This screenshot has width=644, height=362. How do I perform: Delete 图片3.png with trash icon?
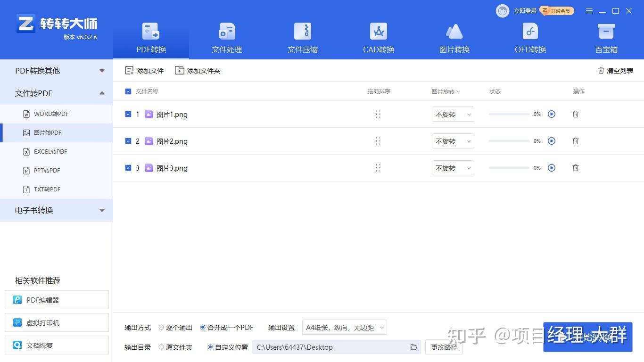pyautogui.click(x=576, y=168)
